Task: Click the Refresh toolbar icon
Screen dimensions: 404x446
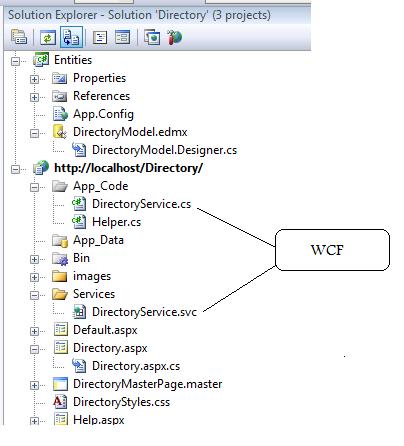Action: [48, 37]
